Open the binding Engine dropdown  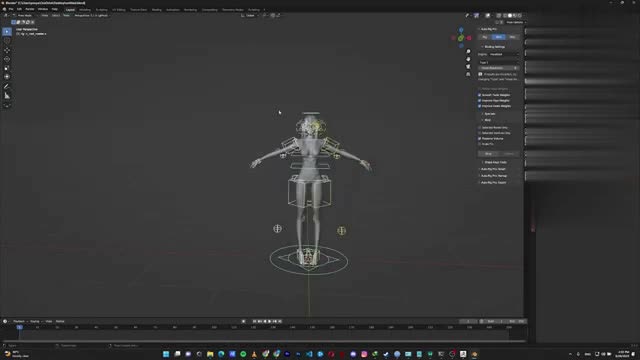pos(504,54)
